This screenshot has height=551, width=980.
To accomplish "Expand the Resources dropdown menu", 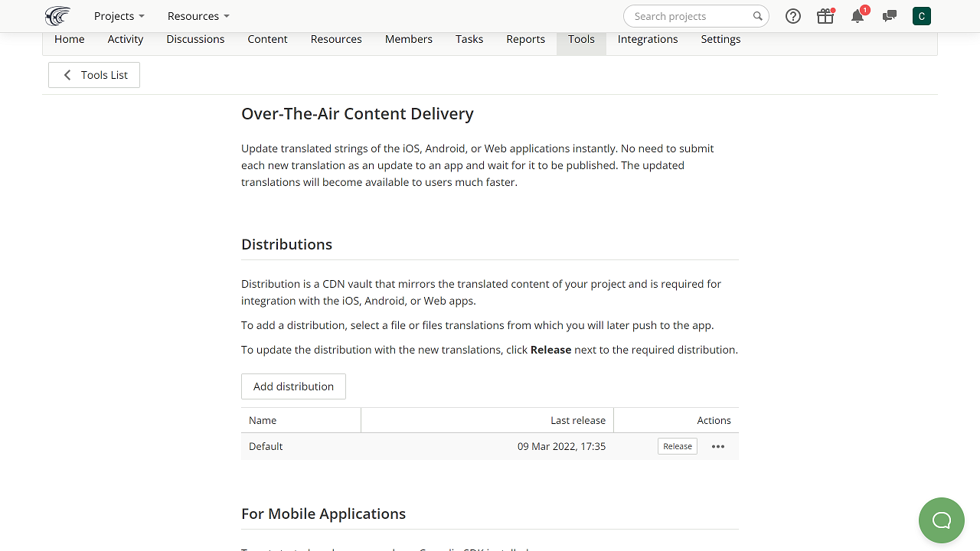I will 198,16.
